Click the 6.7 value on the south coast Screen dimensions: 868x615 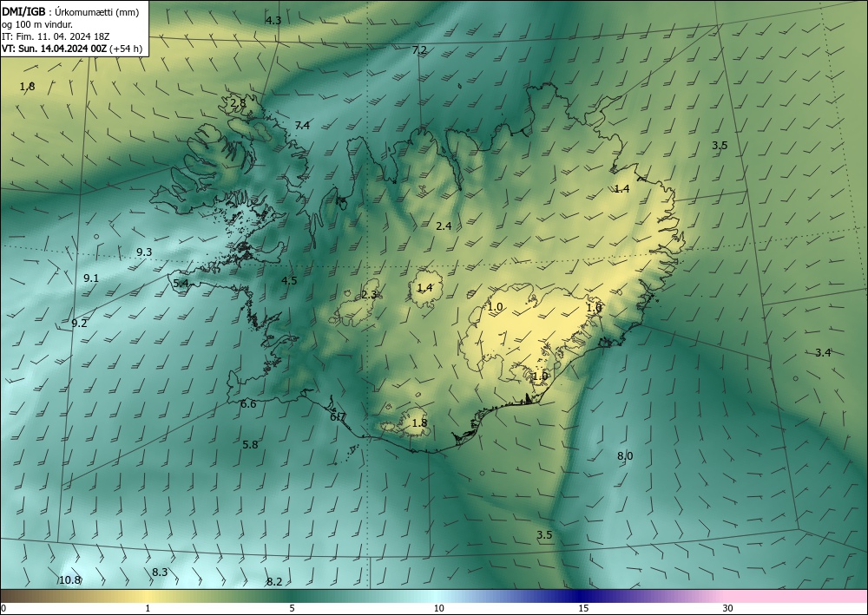[338, 417]
